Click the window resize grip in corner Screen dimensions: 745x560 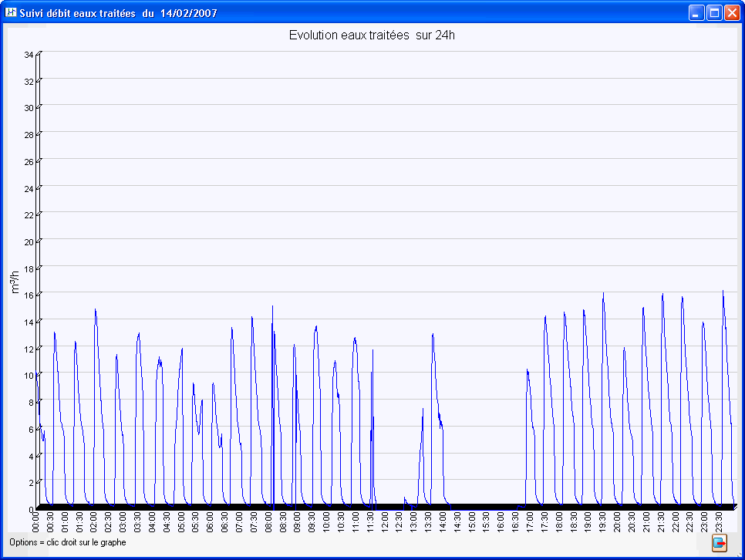point(739,554)
